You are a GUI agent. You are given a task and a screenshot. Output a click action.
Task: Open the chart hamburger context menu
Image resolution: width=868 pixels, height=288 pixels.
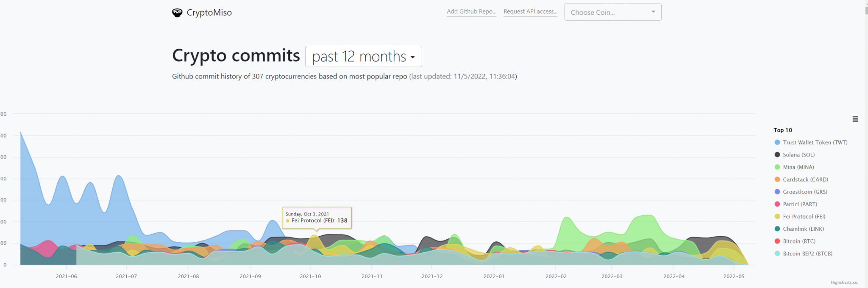[x=855, y=119]
